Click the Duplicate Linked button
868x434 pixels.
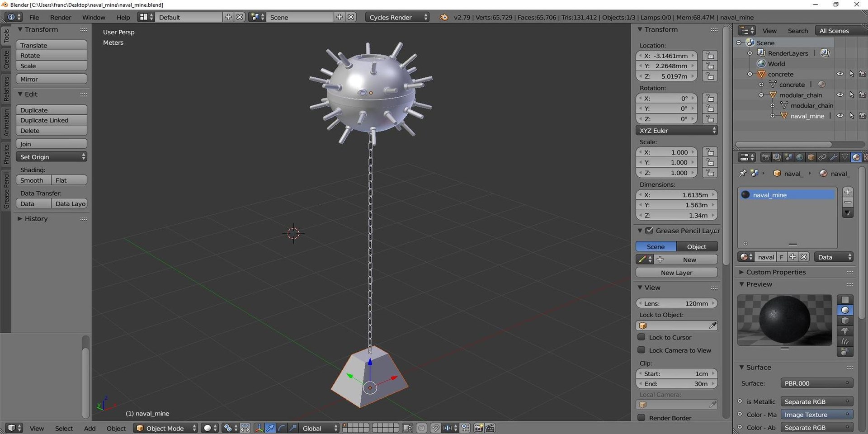point(52,120)
